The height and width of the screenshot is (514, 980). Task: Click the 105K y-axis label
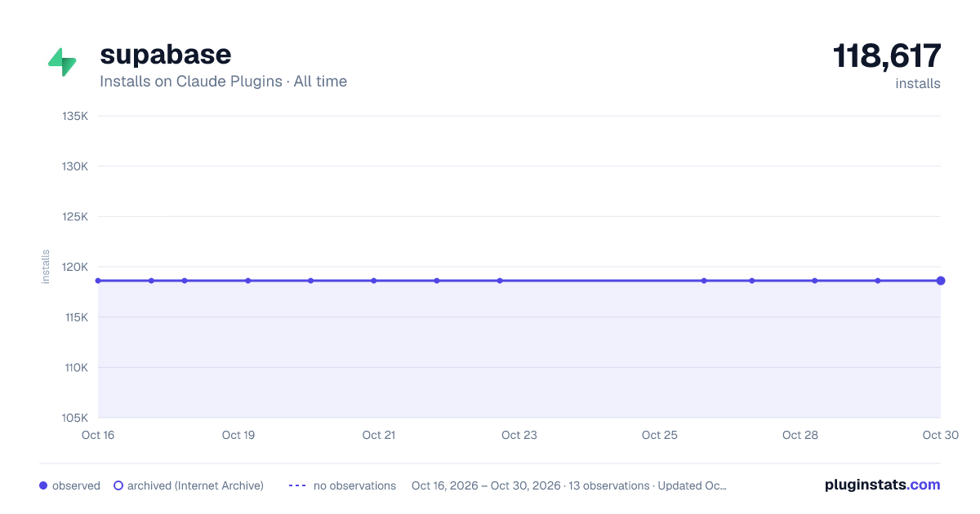pyautogui.click(x=75, y=418)
